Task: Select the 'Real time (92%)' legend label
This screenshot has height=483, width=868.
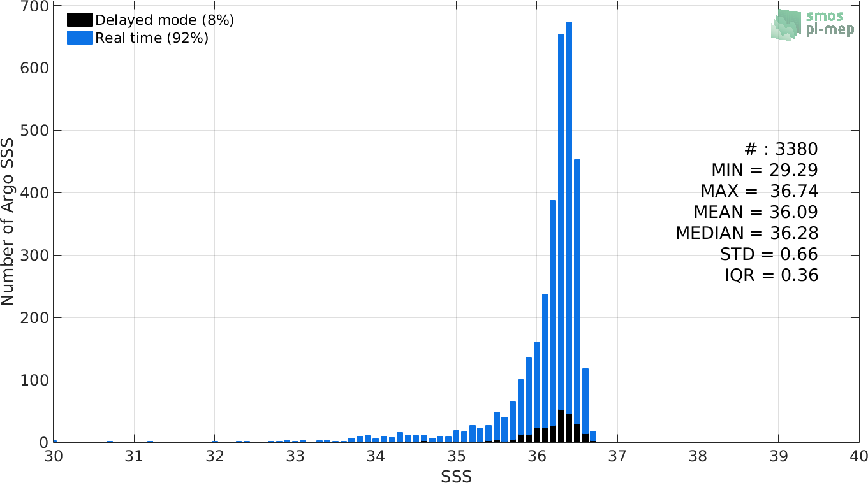Action: point(152,38)
